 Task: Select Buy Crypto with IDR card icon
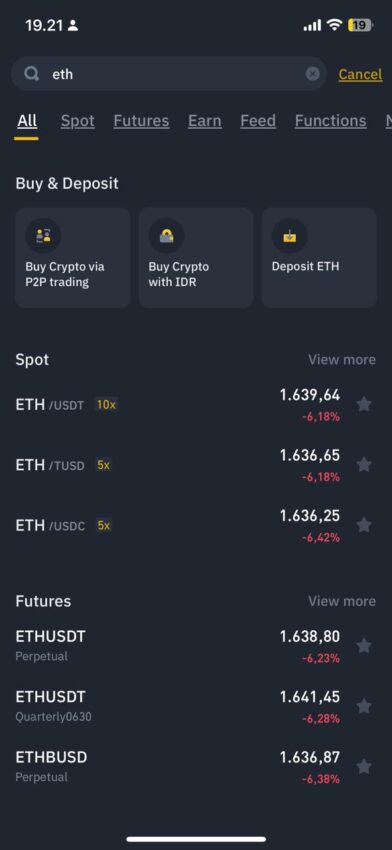[x=166, y=235]
